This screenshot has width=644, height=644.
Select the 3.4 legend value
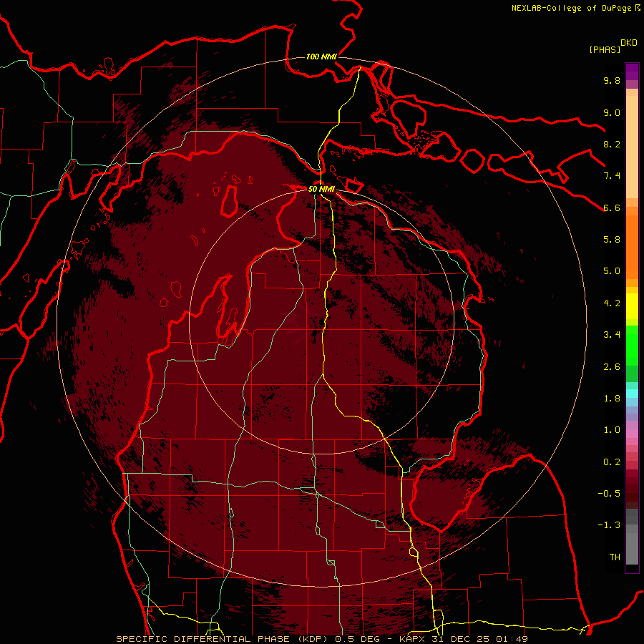pos(612,335)
